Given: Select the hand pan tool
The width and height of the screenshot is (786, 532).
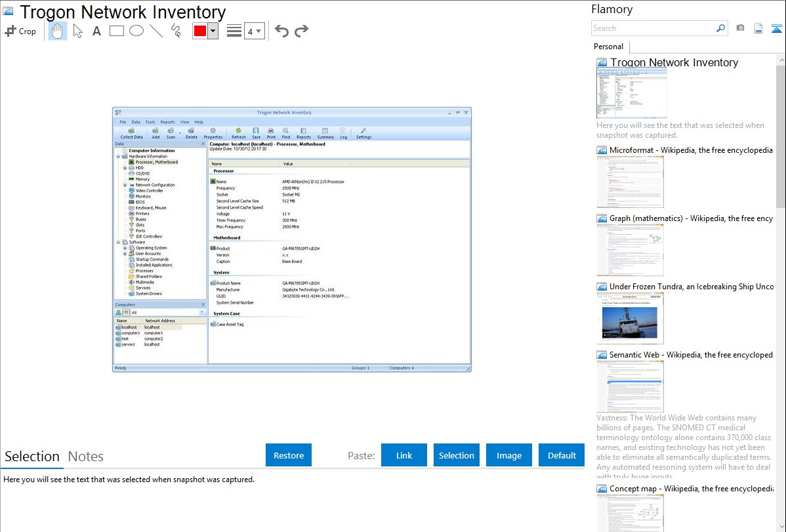Looking at the screenshot, I should tap(57, 31).
